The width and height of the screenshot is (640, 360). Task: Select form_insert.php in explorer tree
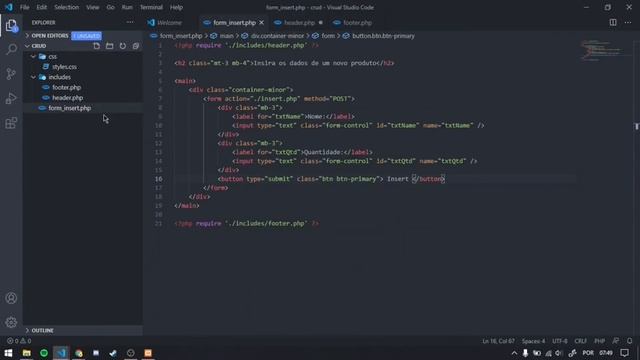[x=69, y=108]
